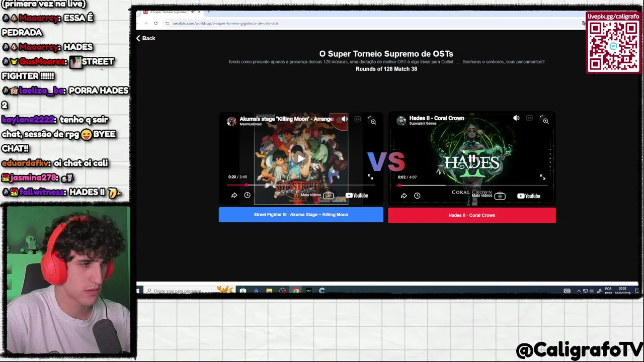The height and width of the screenshot is (362, 644).
Task: Open Mais vídeos on Killing Moon player
Action: click(317, 195)
